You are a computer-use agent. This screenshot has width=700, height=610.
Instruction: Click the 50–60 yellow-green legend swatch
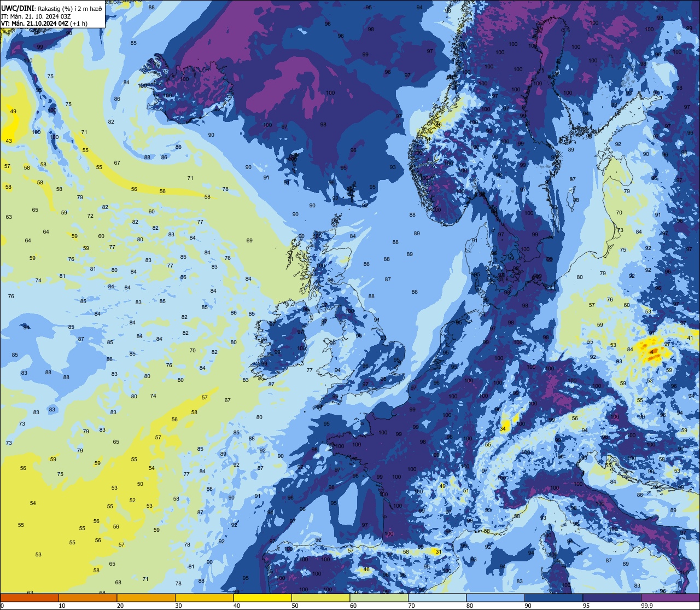point(320,598)
